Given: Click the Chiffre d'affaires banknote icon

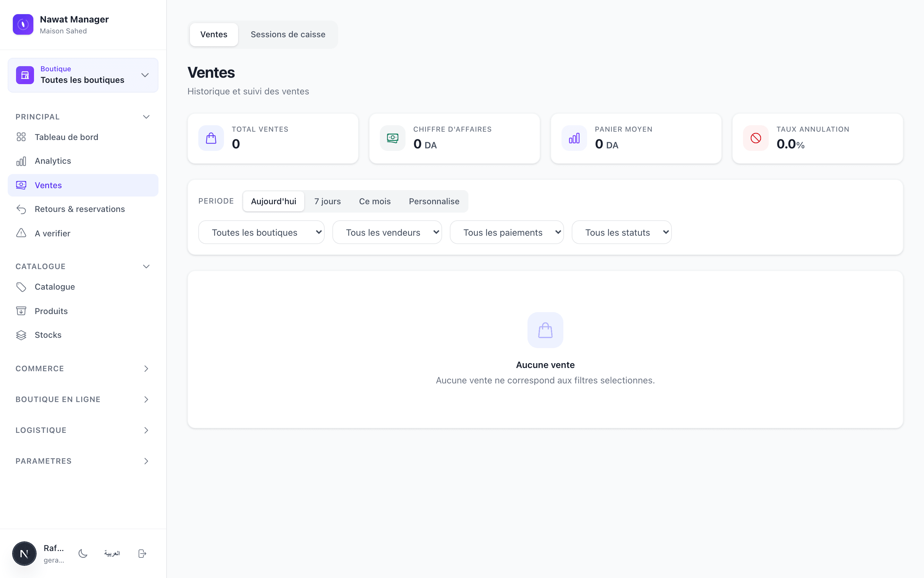Looking at the screenshot, I should pyautogui.click(x=392, y=138).
